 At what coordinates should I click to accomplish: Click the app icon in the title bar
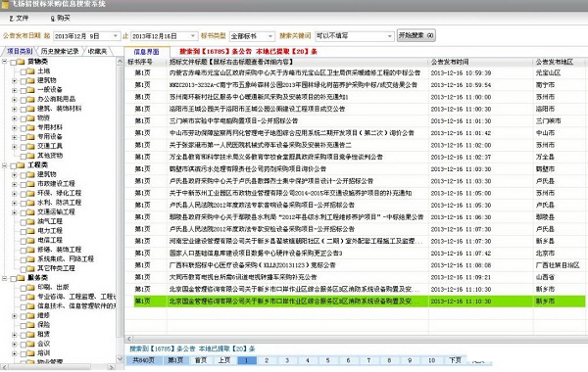pos(5,4)
